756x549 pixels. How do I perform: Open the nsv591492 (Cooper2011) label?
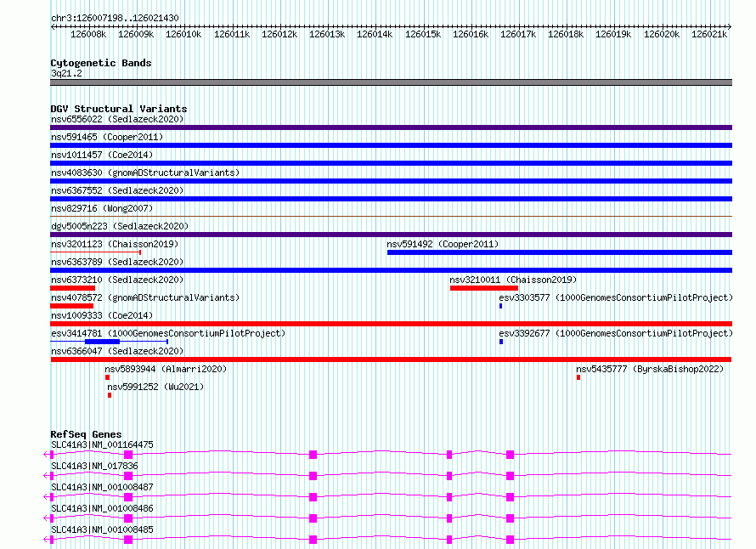pos(443,244)
